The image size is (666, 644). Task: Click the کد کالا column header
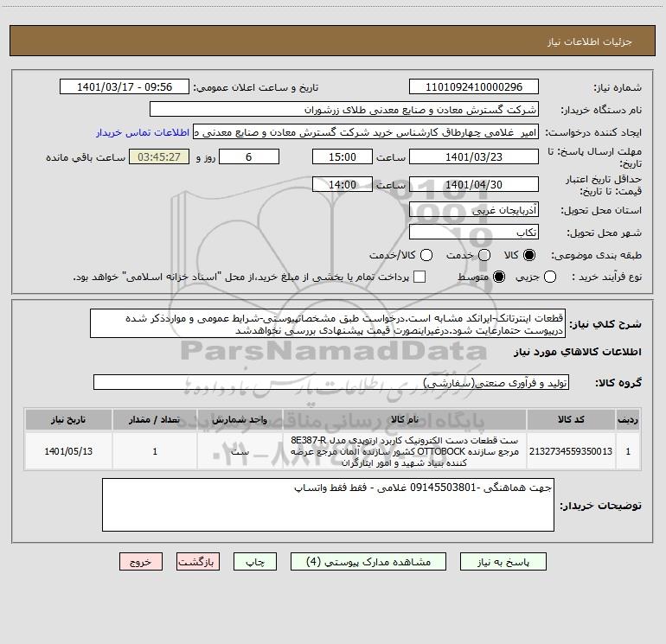point(571,419)
